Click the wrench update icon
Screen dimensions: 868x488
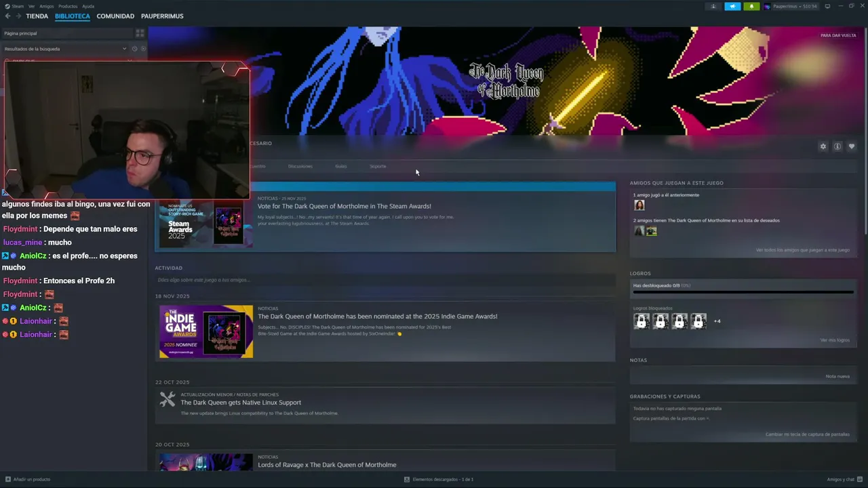(167, 400)
